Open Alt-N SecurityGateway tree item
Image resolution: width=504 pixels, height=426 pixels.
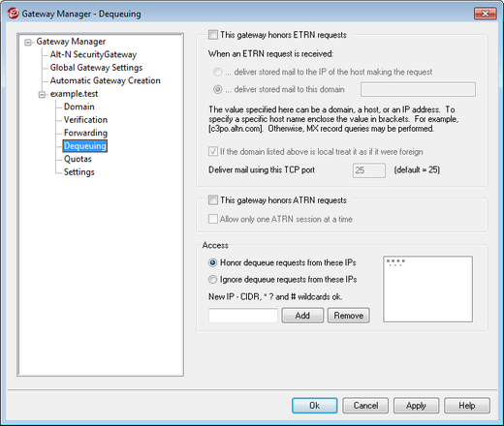[93, 54]
